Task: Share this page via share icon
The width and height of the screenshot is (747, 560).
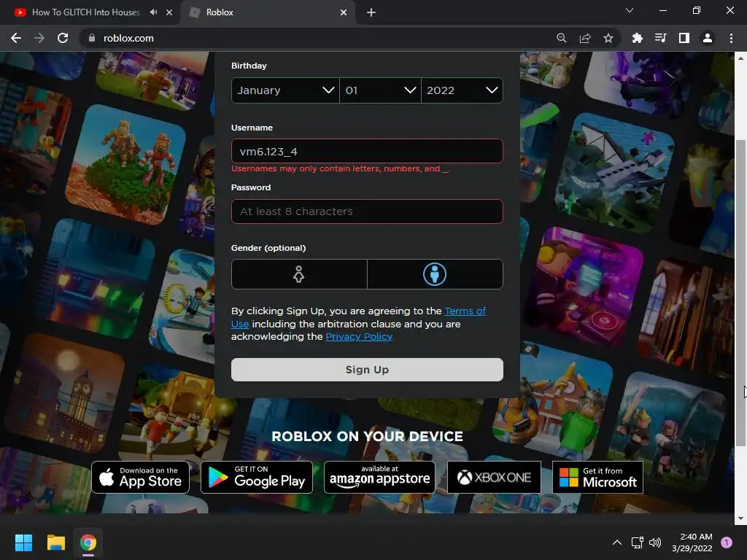Action: [x=585, y=38]
